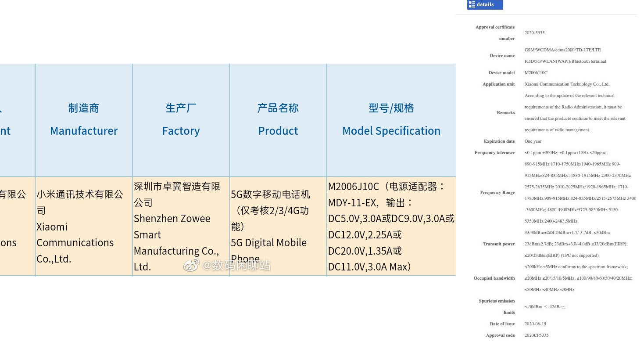
Task: Click the Expiration date value One year
Action: point(533,141)
